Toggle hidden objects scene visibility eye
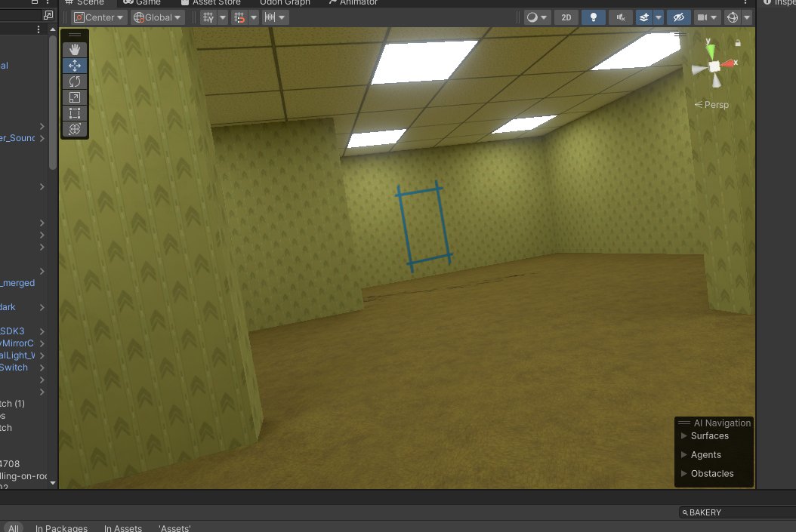 coord(679,18)
